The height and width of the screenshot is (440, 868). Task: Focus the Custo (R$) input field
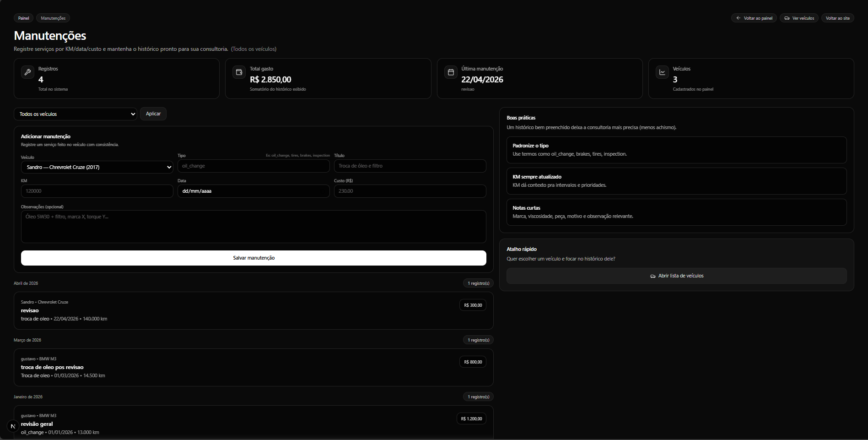tap(410, 191)
